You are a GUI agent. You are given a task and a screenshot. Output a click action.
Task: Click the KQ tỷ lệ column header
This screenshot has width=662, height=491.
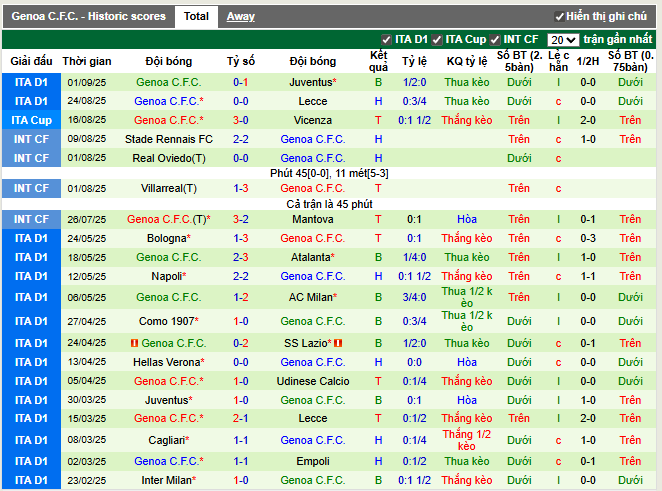click(467, 61)
